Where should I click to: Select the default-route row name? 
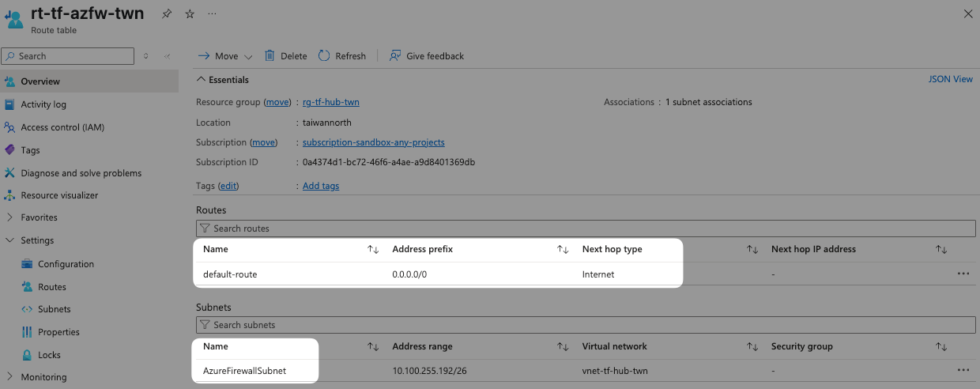click(230, 274)
